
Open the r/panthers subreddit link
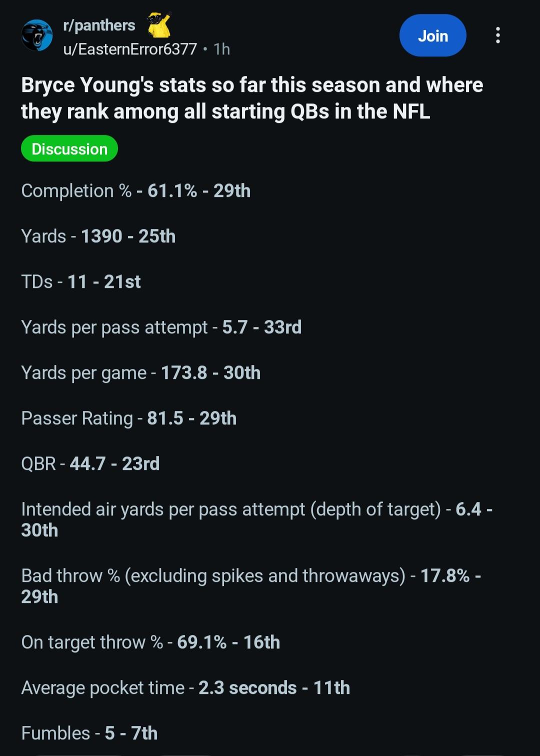99,25
